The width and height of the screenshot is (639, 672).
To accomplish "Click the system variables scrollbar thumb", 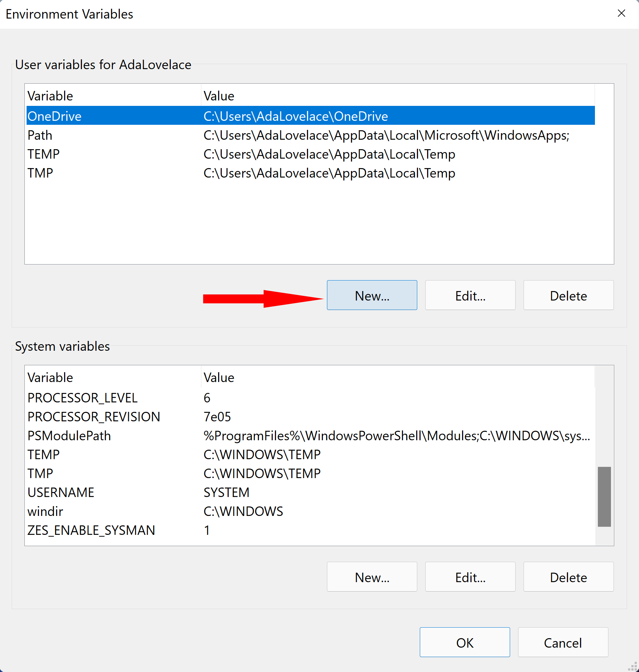I will (x=604, y=497).
